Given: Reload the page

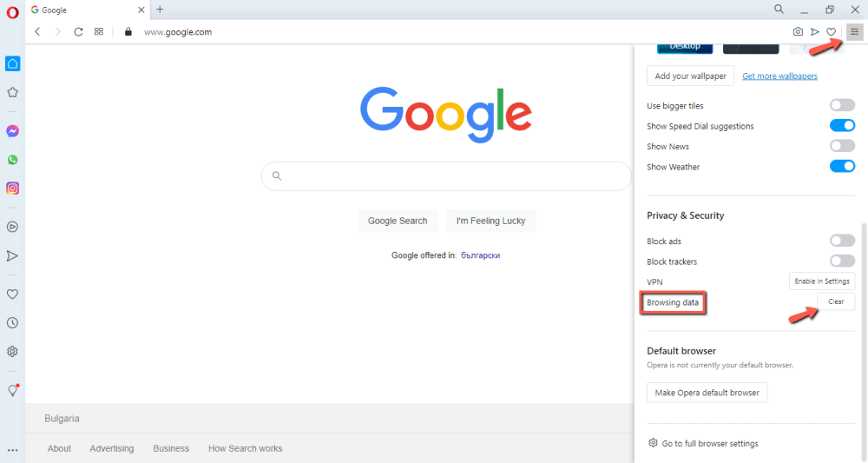Looking at the screenshot, I should coord(78,31).
